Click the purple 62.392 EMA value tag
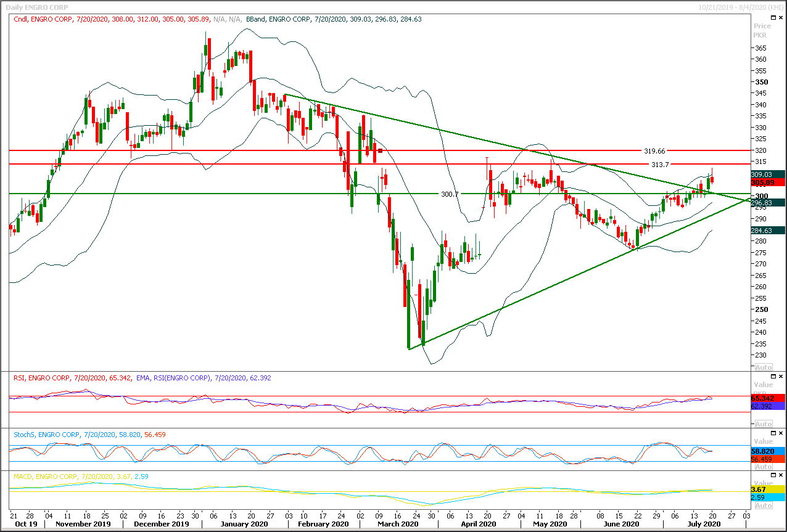This screenshot has width=787, height=532. click(768, 406)
